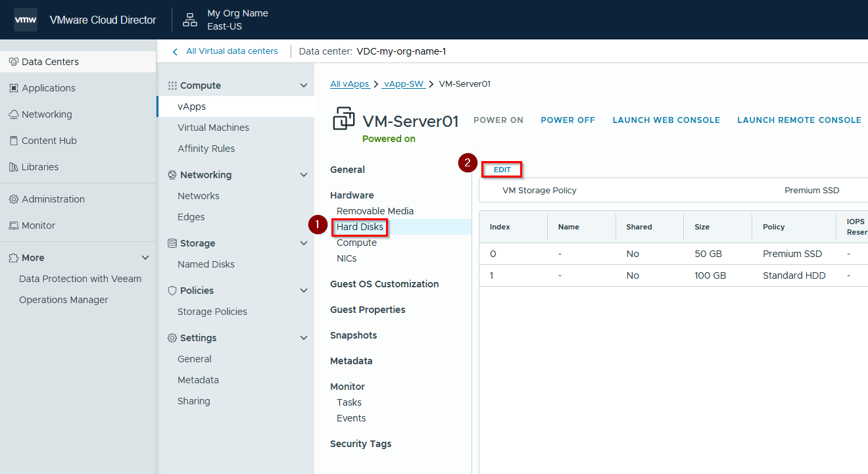Click the Data Centers sidebar icon
Image resolution: width=868 pixels, height=474 pixels.
click(13, 62)
